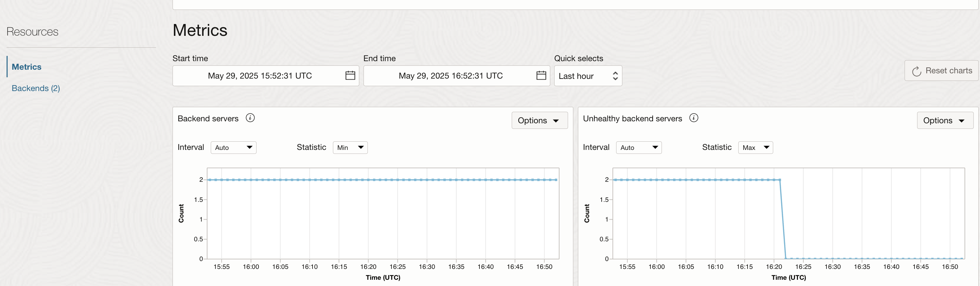Click Backend servers line at 16:20
The width and height of the screenshot is (980, 286).
[x=368, y=180]
